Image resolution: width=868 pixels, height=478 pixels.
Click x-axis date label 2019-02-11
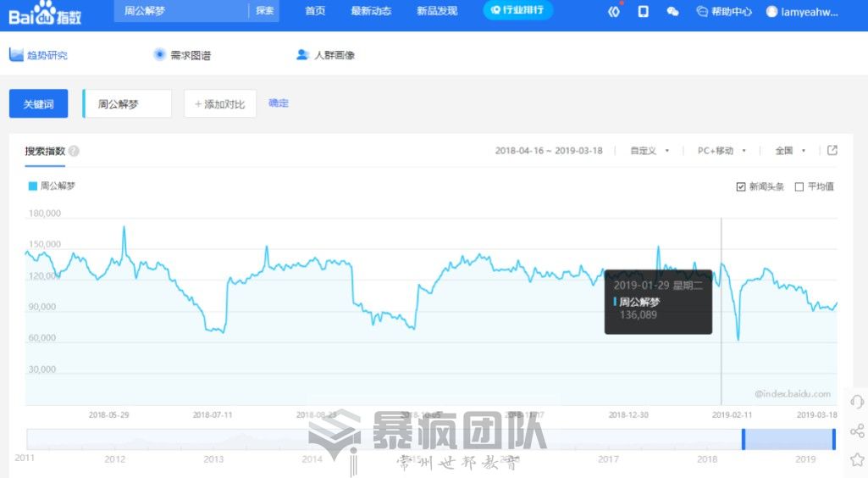[732, 414]
